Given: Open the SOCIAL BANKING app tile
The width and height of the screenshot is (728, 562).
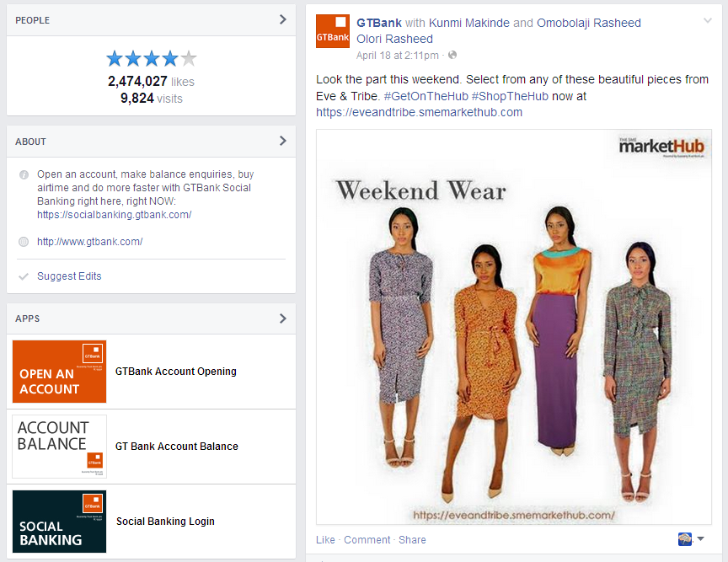Looking at the screenshot, I should coord(60,522).
